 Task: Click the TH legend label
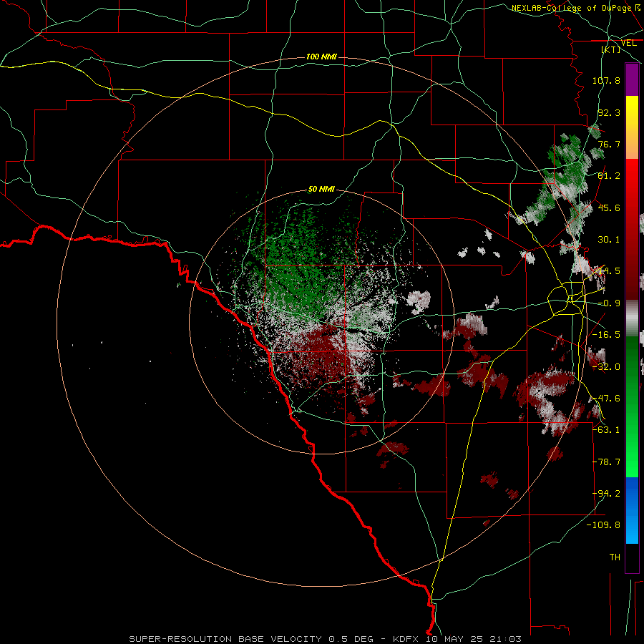click(615, 557)
